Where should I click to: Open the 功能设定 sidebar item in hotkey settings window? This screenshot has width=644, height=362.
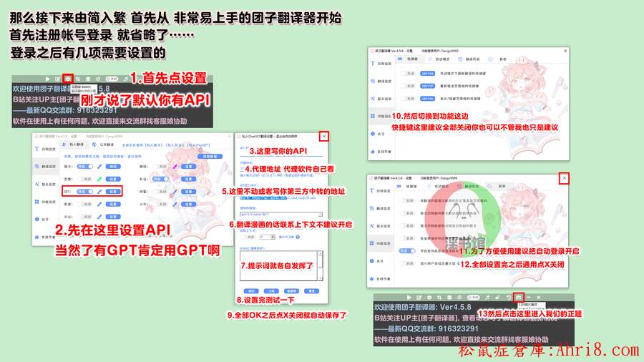click(x=381, y=114)
